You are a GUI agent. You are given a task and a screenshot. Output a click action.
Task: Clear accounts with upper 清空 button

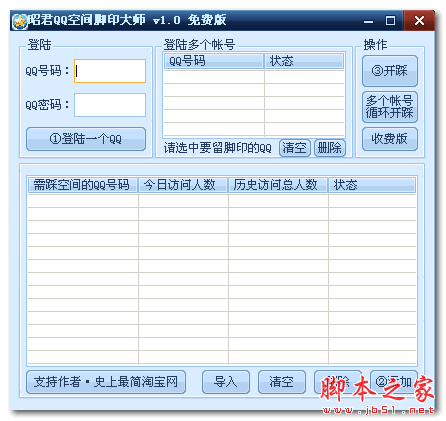point(294,148)
